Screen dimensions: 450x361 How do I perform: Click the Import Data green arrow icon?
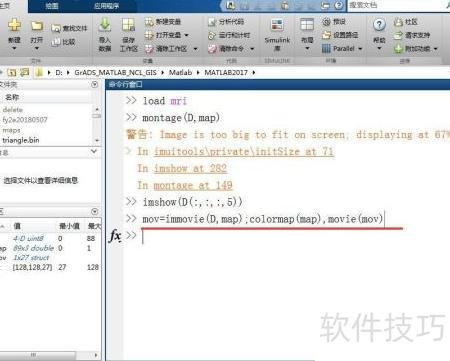point(105,25)
